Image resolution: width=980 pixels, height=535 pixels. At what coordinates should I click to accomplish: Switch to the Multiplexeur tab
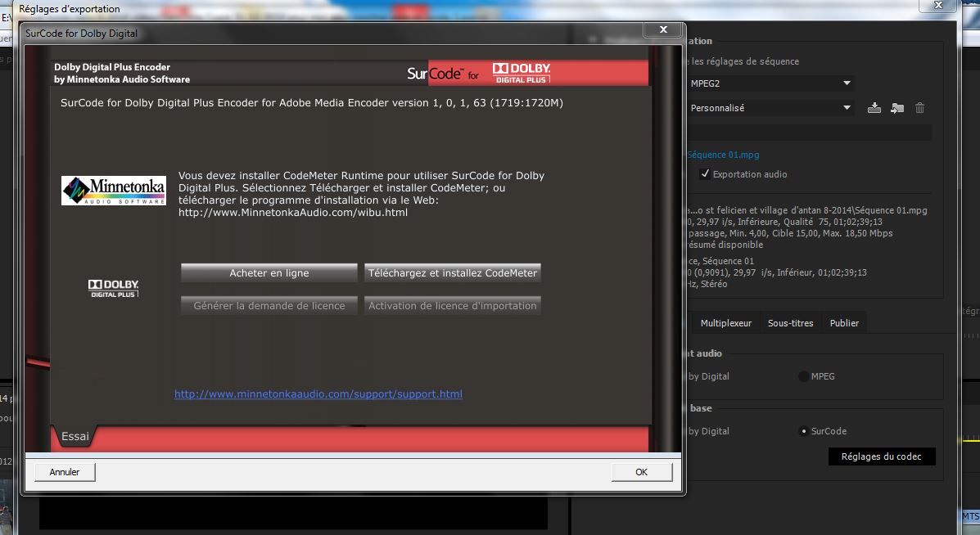click(x=725, y=323)
